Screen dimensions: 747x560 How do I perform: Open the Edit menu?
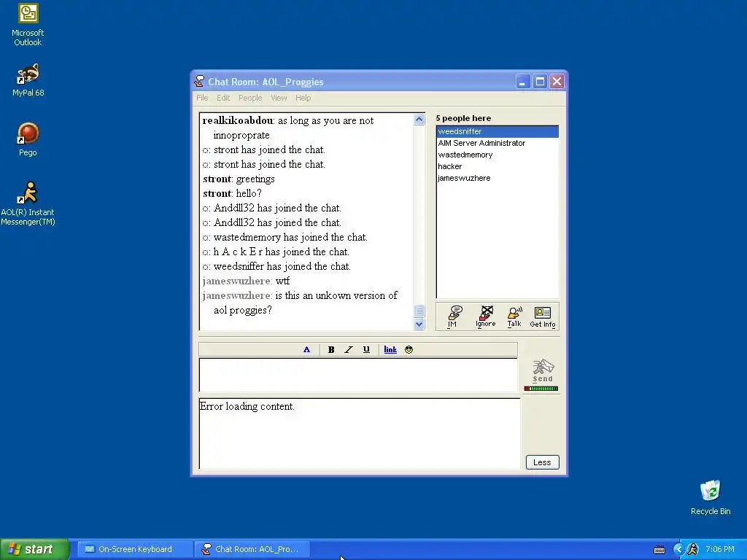(x=223, y=98)
